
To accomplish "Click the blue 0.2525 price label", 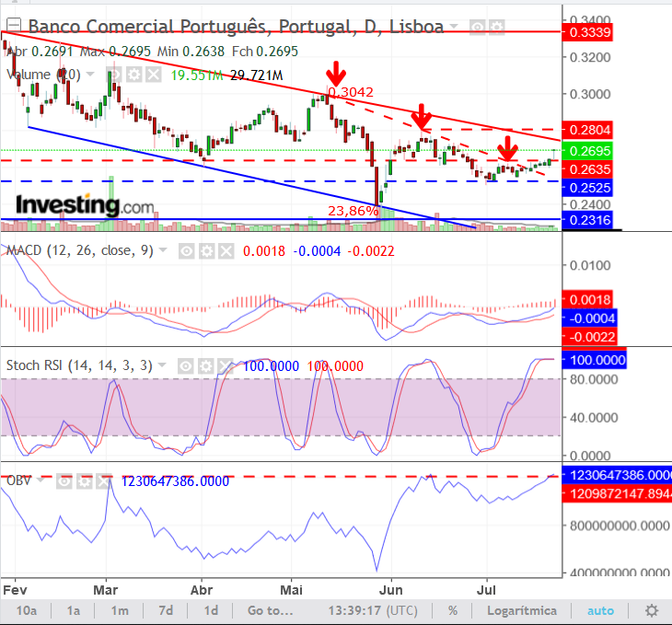I will [x=587, y=188].
